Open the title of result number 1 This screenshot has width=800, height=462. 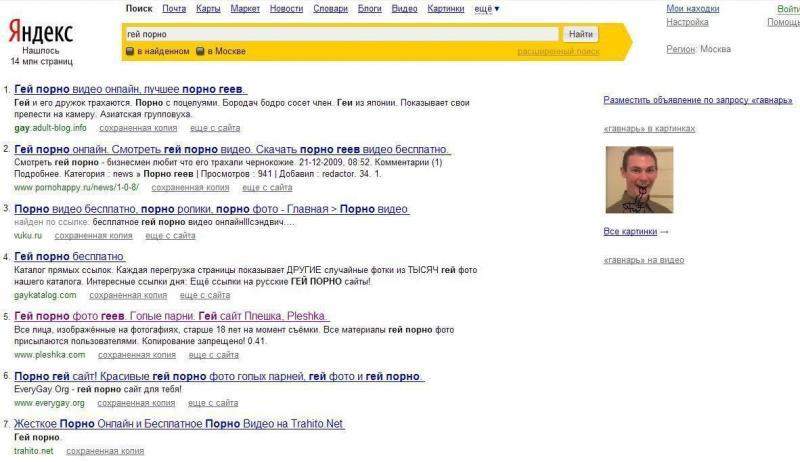point(131,89)
